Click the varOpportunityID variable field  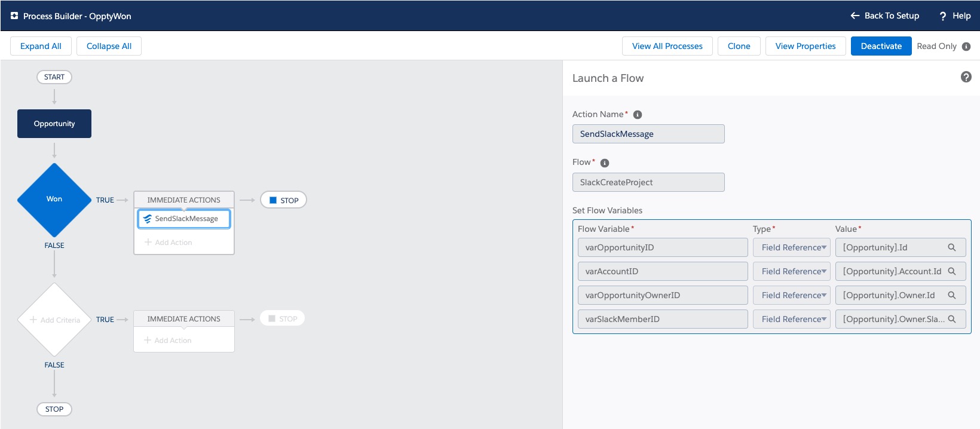[663, 247]
